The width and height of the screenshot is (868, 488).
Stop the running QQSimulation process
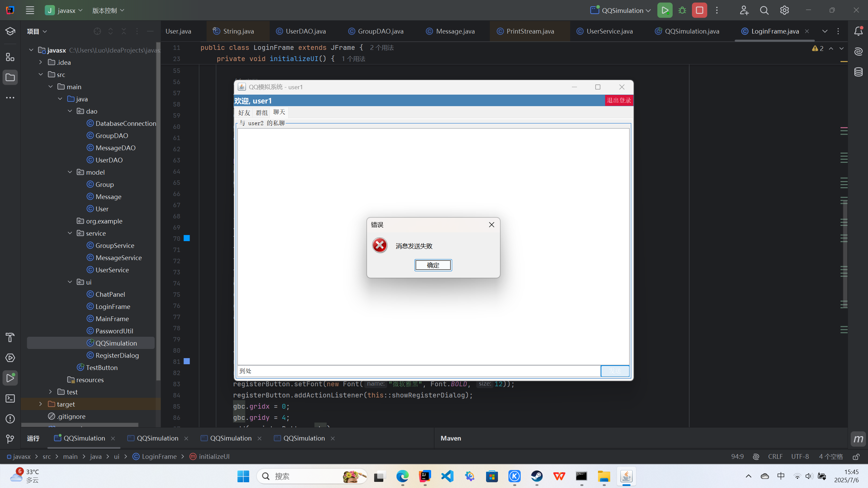point(699,10)
